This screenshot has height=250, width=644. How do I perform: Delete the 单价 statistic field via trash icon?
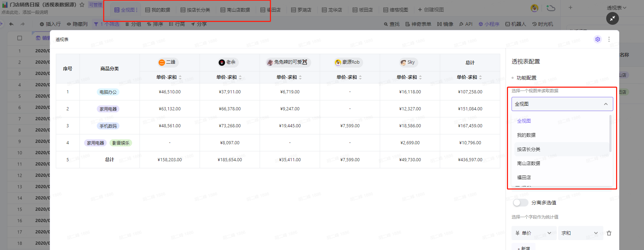[x=609, y=233]
